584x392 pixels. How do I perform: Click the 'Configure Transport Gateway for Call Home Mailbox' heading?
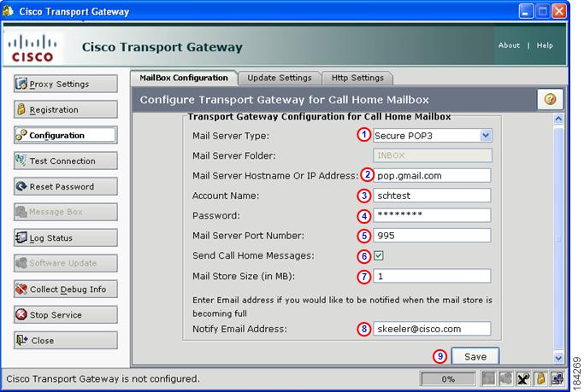coord(284,100)
